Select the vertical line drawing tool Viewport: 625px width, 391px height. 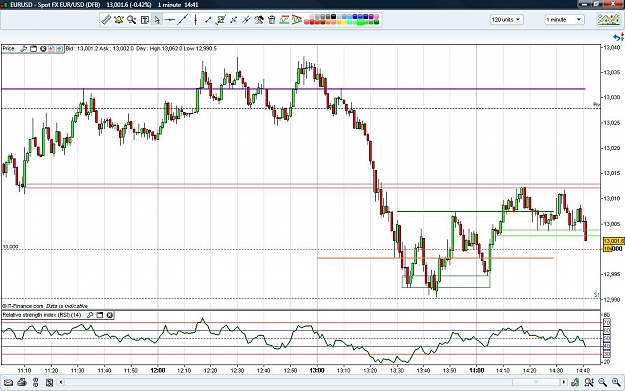click(x=195, y=20)
